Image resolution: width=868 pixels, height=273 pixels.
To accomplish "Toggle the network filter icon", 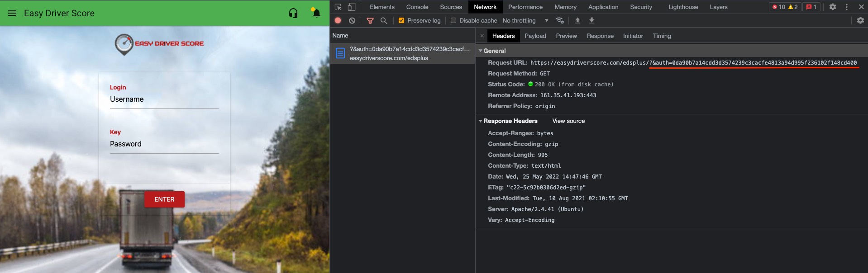I will (x=370, y=20).
